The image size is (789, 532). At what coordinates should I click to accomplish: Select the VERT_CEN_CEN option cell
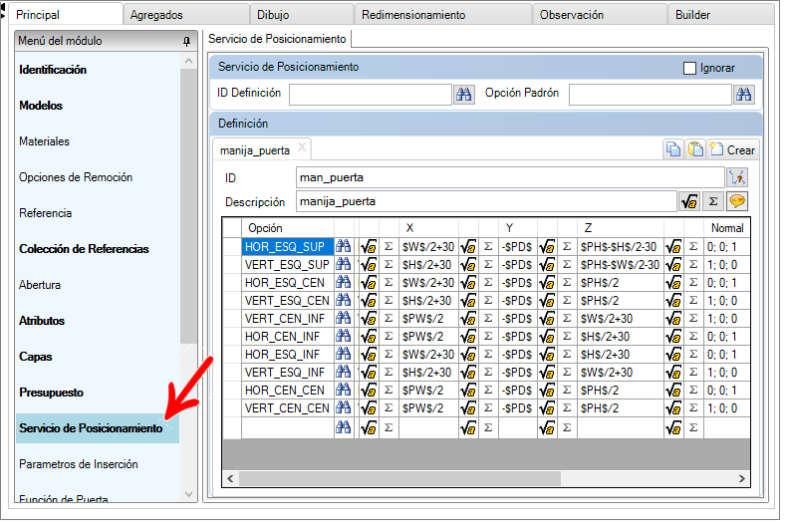288,408
